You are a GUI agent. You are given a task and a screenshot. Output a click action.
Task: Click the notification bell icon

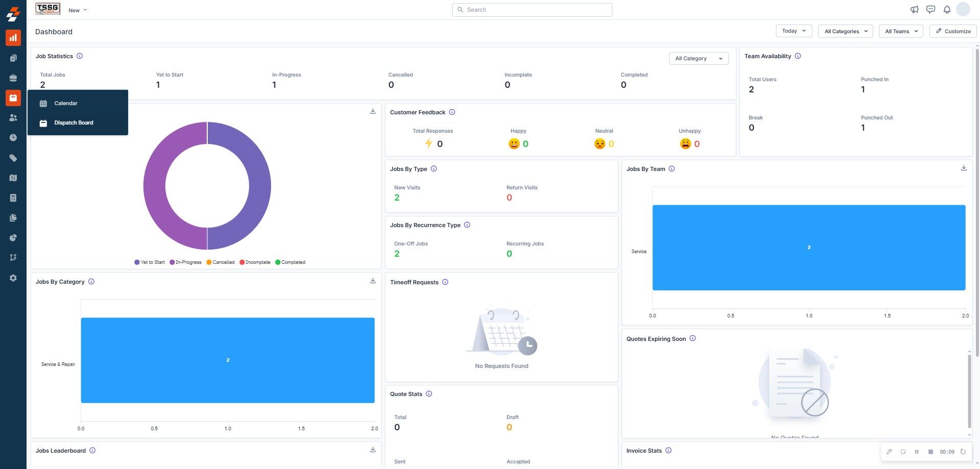coord(947,9)
